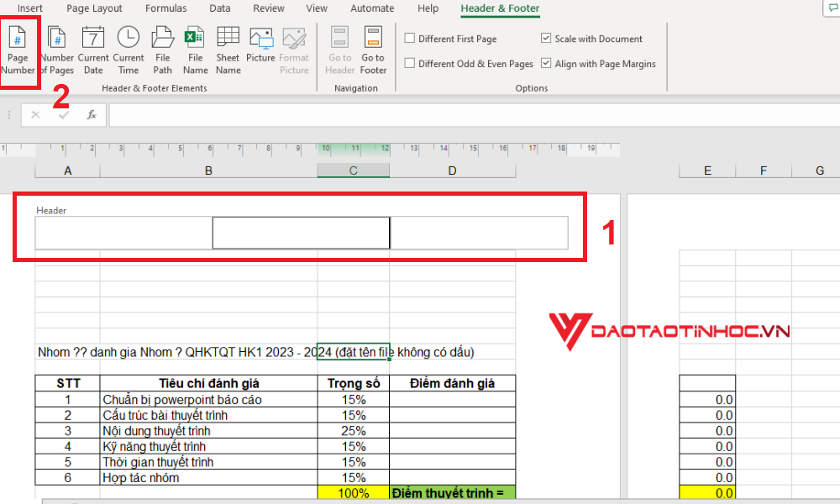
Task: Click the greyed Format Picture icon
Action: (294, 50)
